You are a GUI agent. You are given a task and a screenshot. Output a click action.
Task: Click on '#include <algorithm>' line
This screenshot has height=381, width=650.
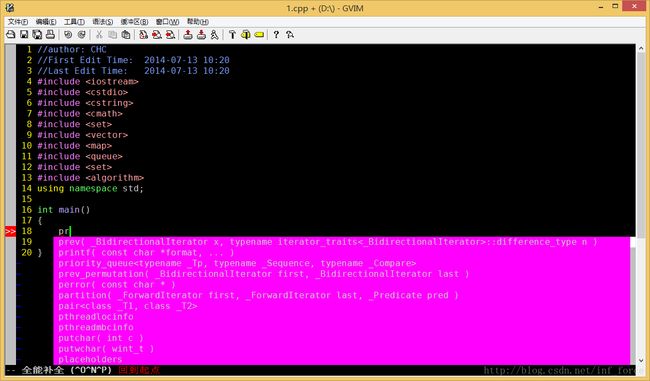[90, 178]
